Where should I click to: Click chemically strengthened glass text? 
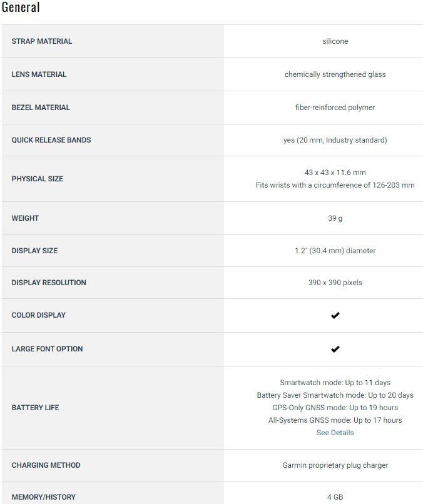[x=335, y=74]
